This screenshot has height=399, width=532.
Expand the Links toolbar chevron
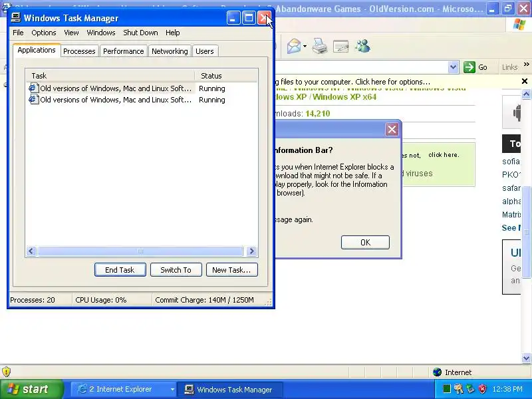526,65
